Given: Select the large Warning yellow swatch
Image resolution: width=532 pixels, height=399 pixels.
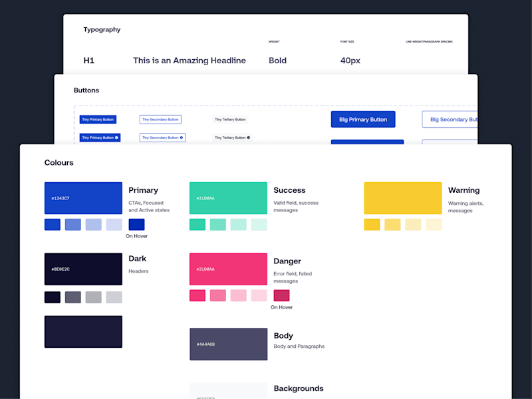Looking at the screenshot, I should [403, 198].
